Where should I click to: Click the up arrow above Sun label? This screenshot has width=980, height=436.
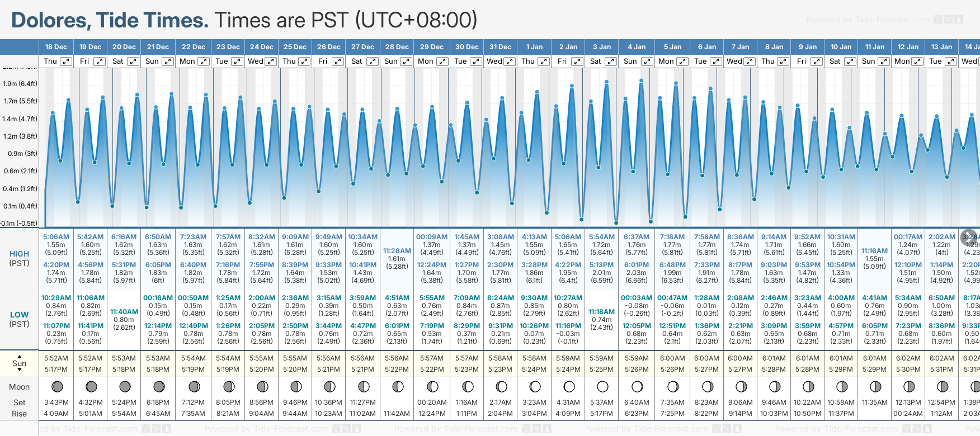tap(20, 356)
